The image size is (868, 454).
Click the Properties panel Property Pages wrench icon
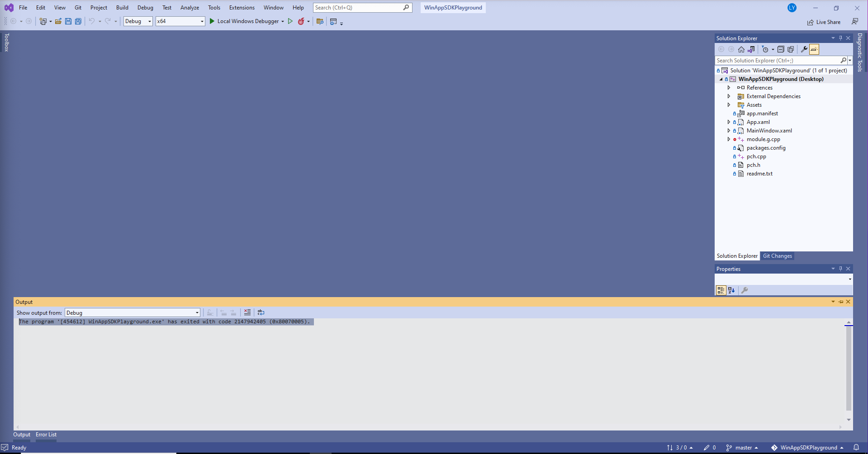point(745,290)
